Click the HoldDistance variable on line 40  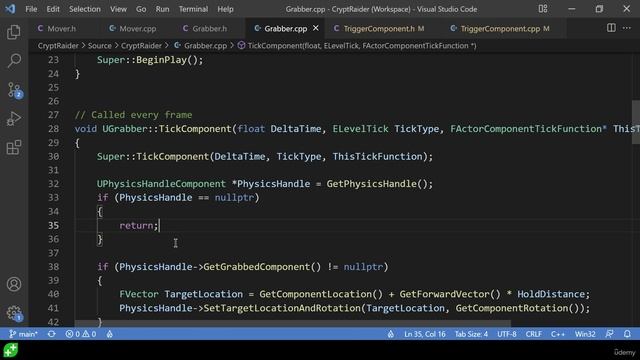551,294
